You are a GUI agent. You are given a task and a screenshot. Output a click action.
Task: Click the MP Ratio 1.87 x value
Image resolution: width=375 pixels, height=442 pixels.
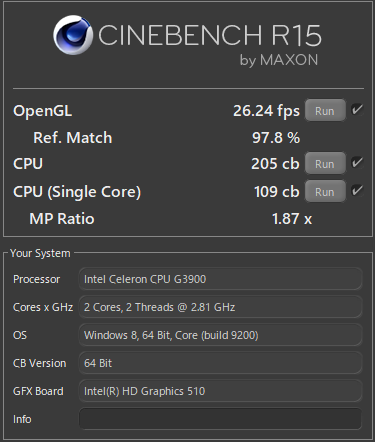(292, 219)
